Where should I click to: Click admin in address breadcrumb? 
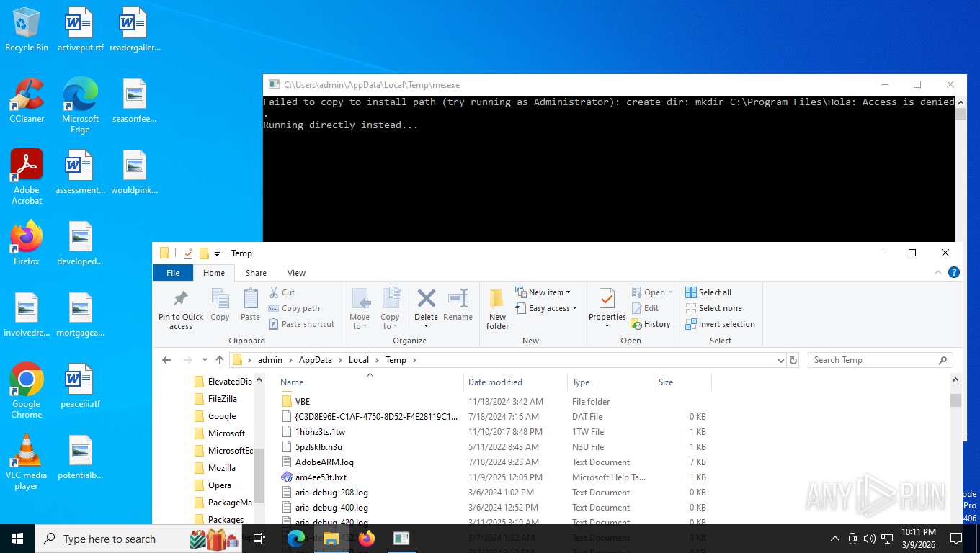(x=270, y=360)
